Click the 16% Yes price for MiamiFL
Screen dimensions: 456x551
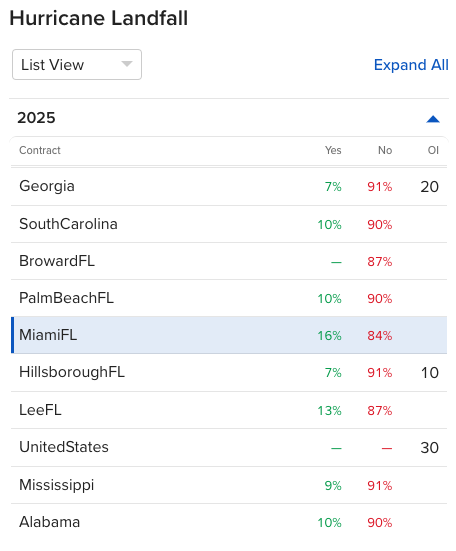[330, 336]
